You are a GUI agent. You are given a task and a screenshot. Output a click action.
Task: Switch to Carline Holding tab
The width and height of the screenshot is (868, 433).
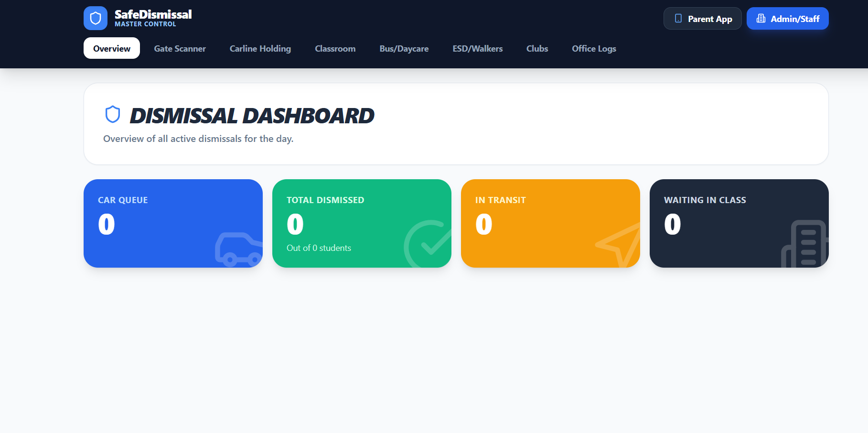(x=260, y=48)
